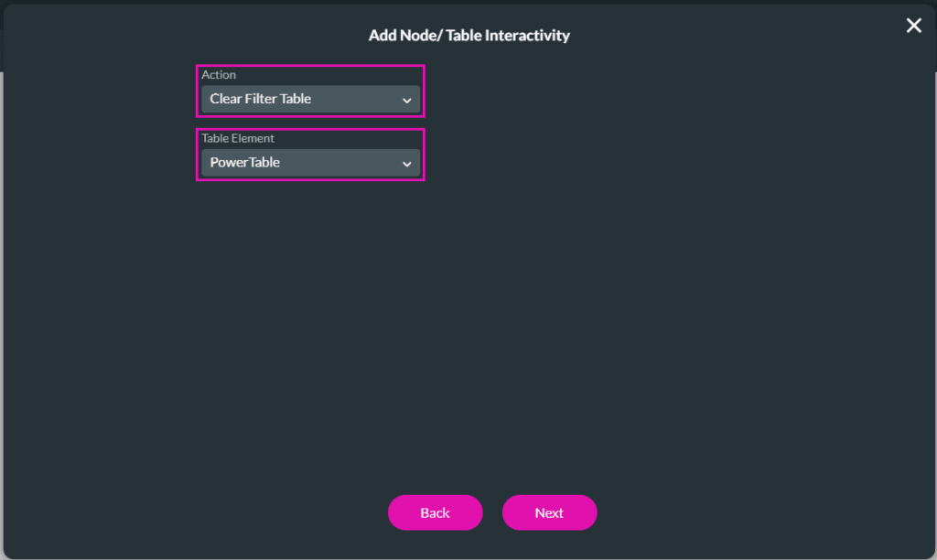
Task: Click the Back button
Action: tap(436, 512)
